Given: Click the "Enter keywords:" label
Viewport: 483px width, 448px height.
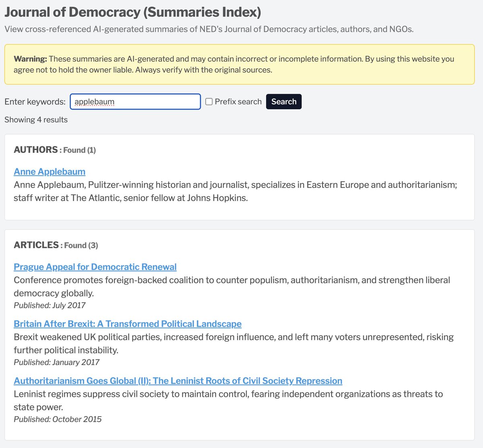Looking at the screenshot, I should pos(35,102).
